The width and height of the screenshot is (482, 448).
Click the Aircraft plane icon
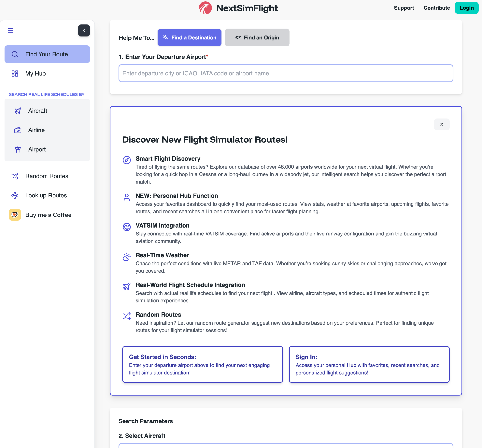[x=18, y=111]
